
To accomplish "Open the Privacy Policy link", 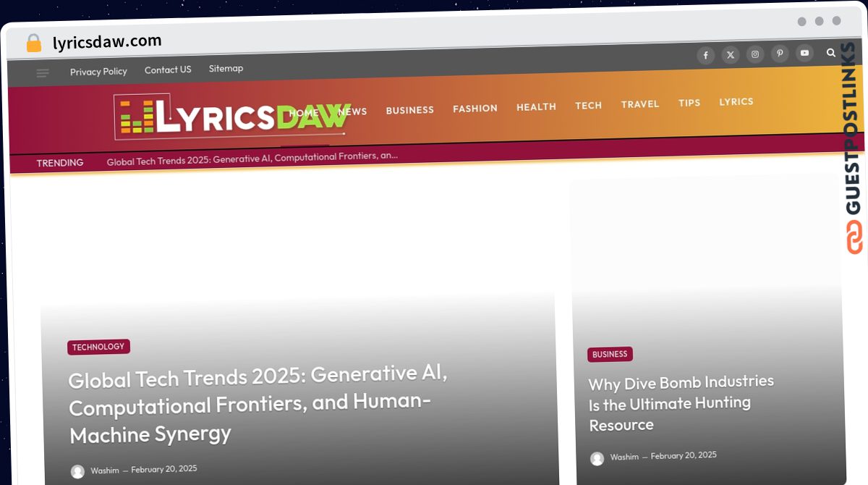I will tap(98, 71).
